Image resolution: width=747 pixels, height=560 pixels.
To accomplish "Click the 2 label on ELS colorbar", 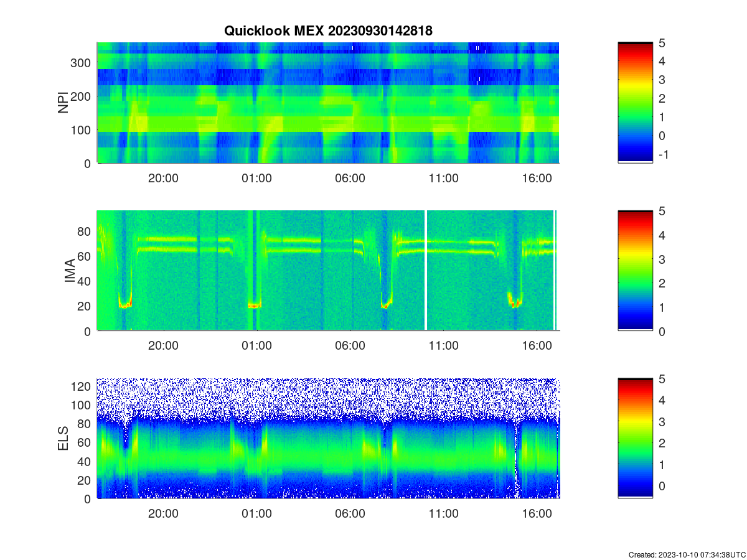I will pyautogui.click(x=662, y=443).
